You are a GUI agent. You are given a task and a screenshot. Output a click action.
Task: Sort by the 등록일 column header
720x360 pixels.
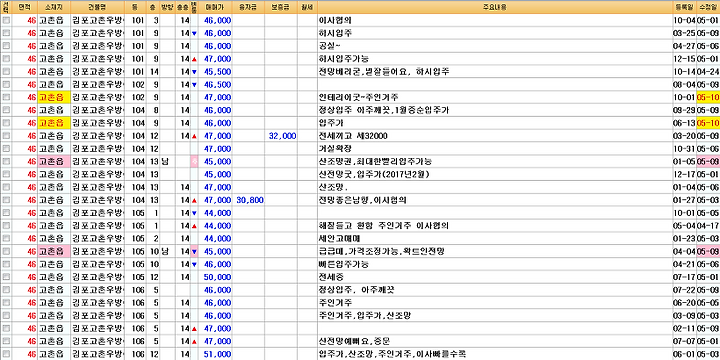[684, 7]
